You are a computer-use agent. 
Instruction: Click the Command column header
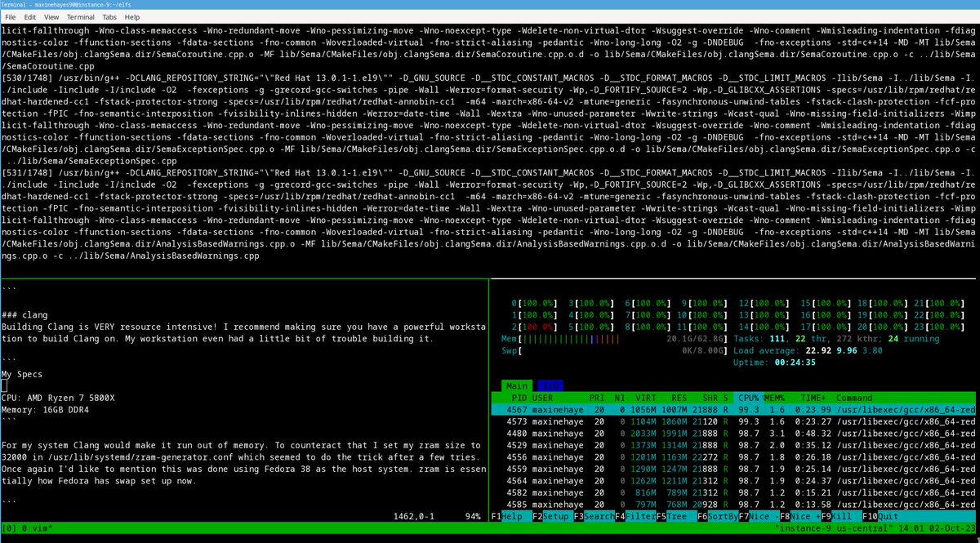(854, 397)
